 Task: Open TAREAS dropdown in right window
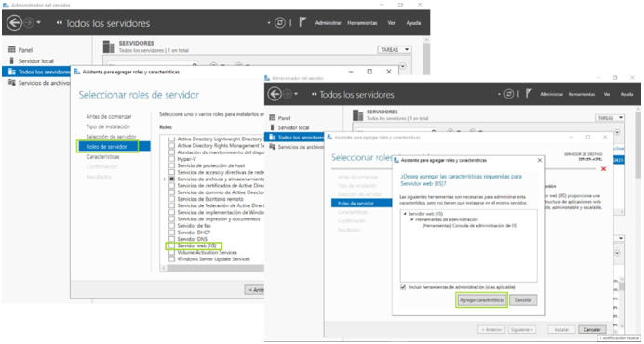pyautogui.click(x=610, y=118)
